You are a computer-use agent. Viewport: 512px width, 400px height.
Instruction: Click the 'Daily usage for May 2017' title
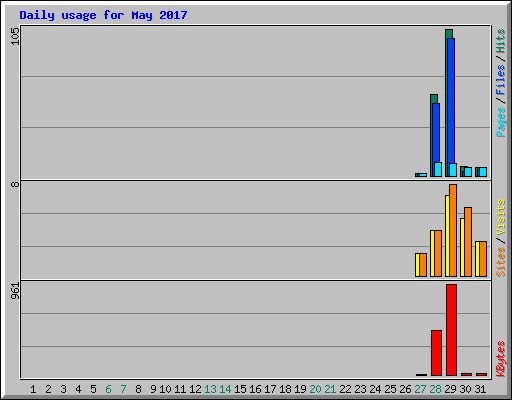pyautogui.click(x=103, y=15)
